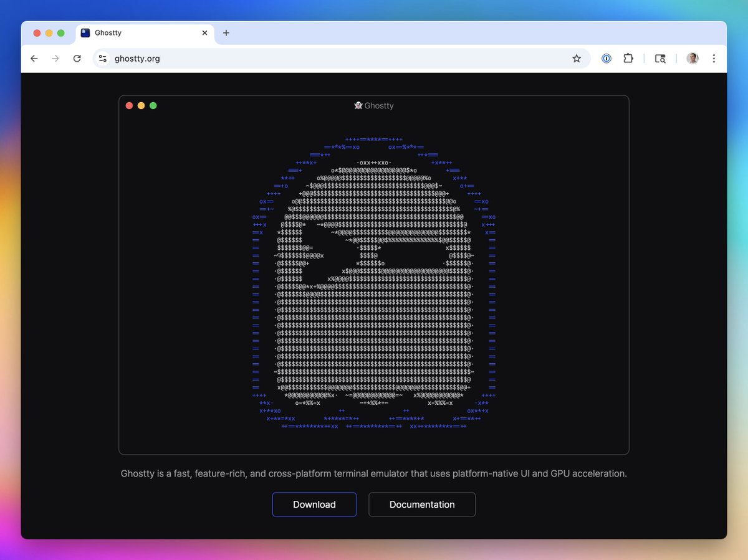Minimize the Chrome window with the yellow button

pos(49,33)
